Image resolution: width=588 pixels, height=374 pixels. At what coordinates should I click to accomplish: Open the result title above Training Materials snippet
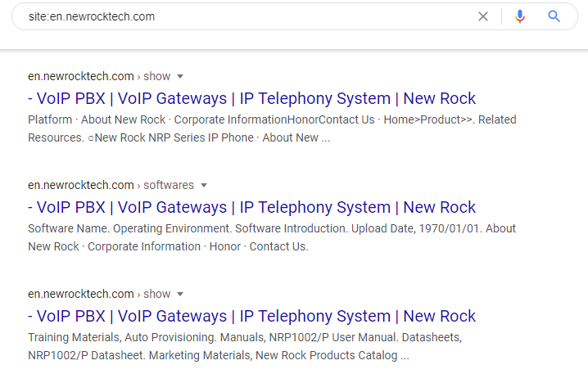pyautogui.click(x=251, y=316)
